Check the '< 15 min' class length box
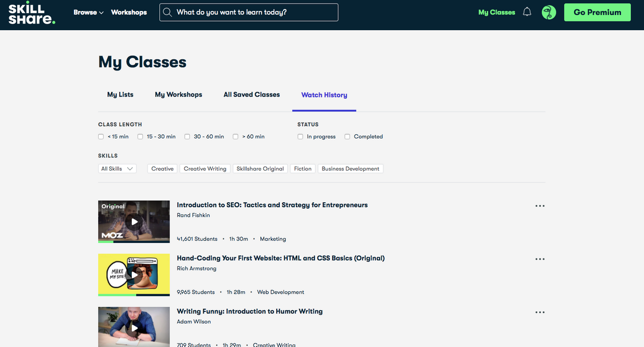 (x=101, y=137)
